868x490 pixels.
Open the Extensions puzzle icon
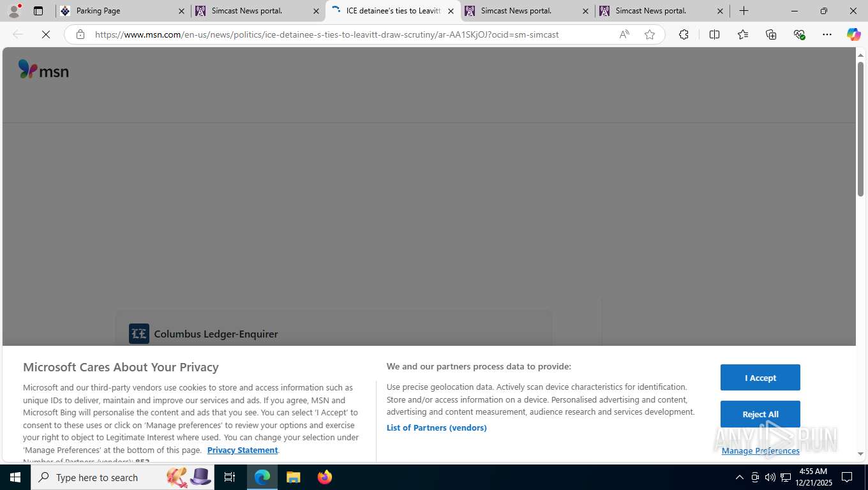684,34
